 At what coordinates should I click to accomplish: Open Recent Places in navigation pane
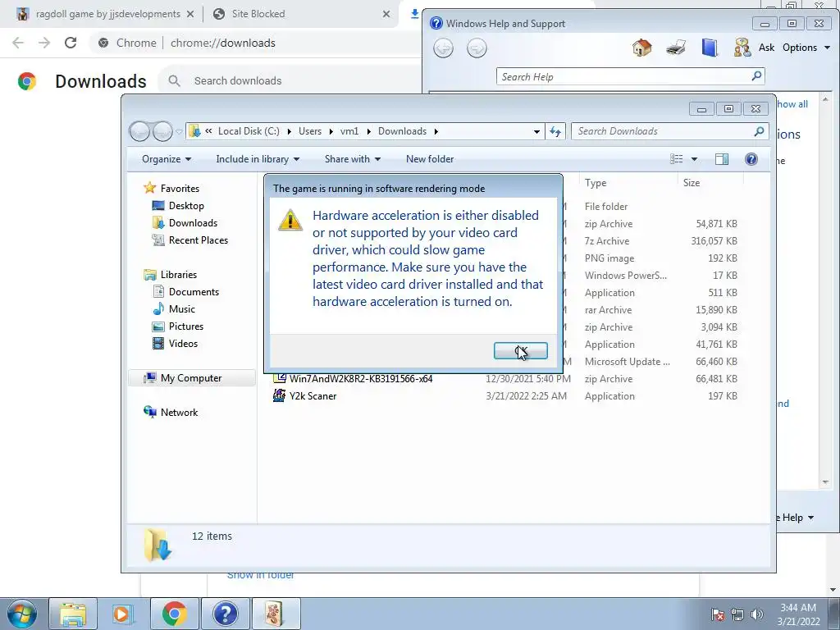click(x=199, y=240)
